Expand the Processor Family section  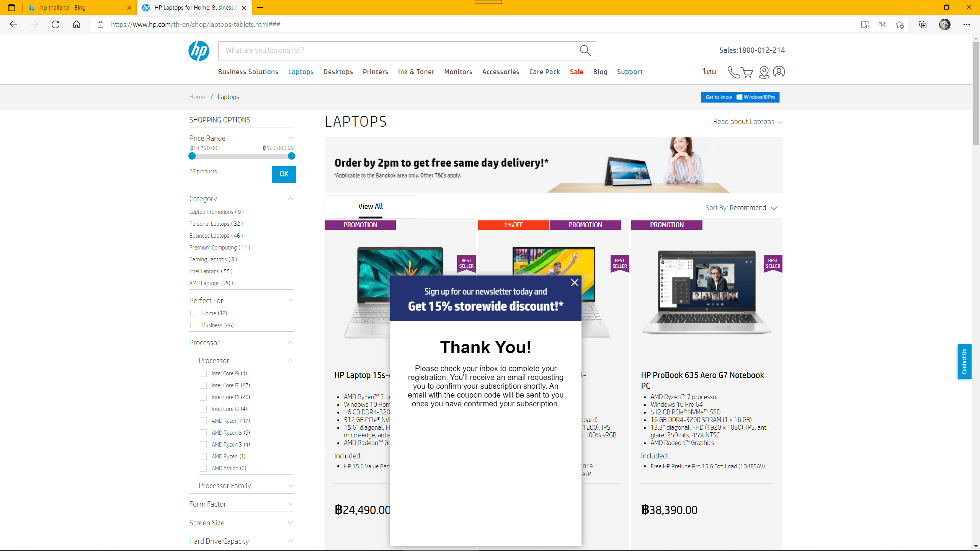tap(291, 486)
